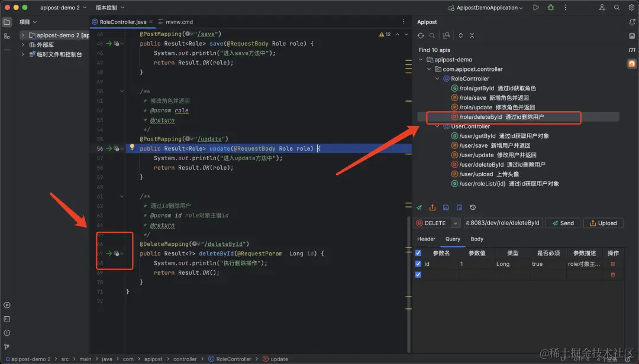Open the Project tool window folder icon
The width and height of the screenshot is (639, 364).
(x=7, y=22)
